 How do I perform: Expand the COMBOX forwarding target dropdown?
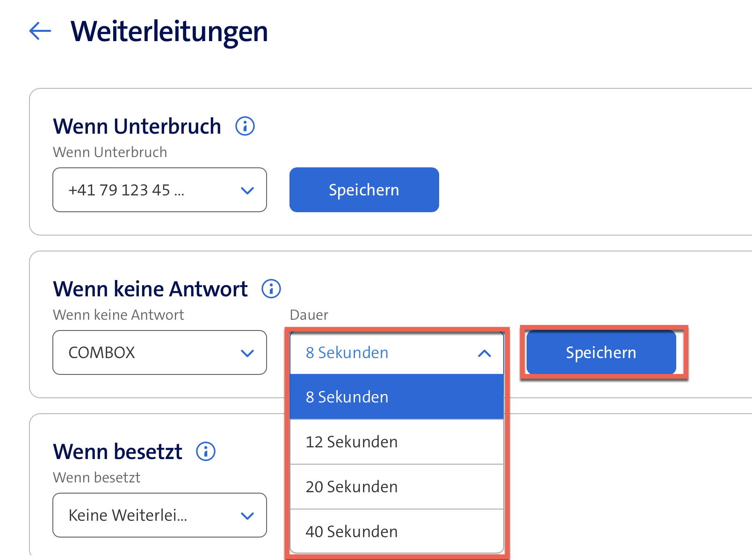click(x=159, y=352)
